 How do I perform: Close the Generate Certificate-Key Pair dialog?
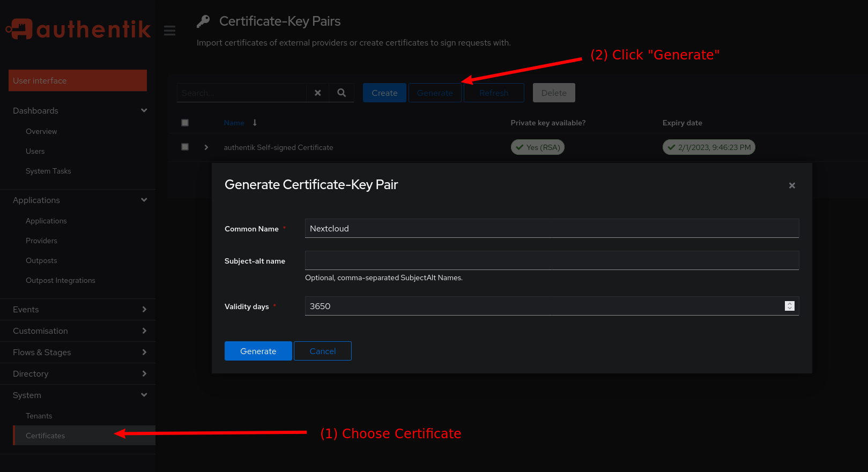tap(792, 185)
